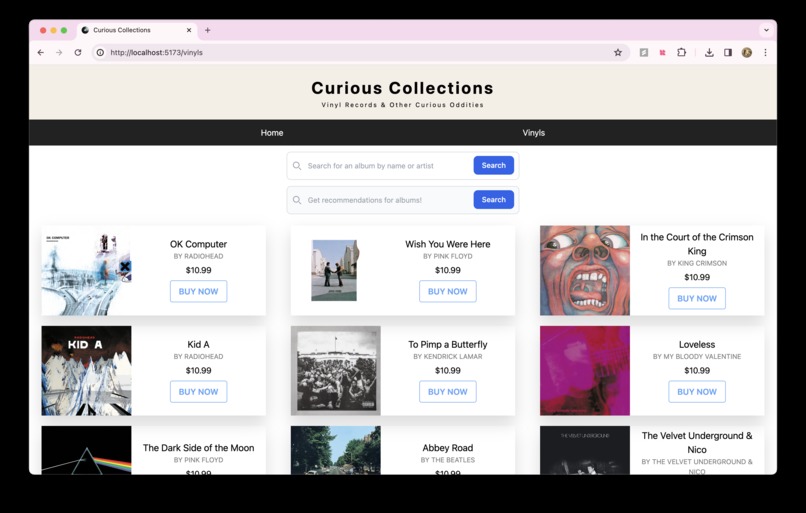
Task: Click the BY KING CRIMSON artist line
Action: point(697,263)
